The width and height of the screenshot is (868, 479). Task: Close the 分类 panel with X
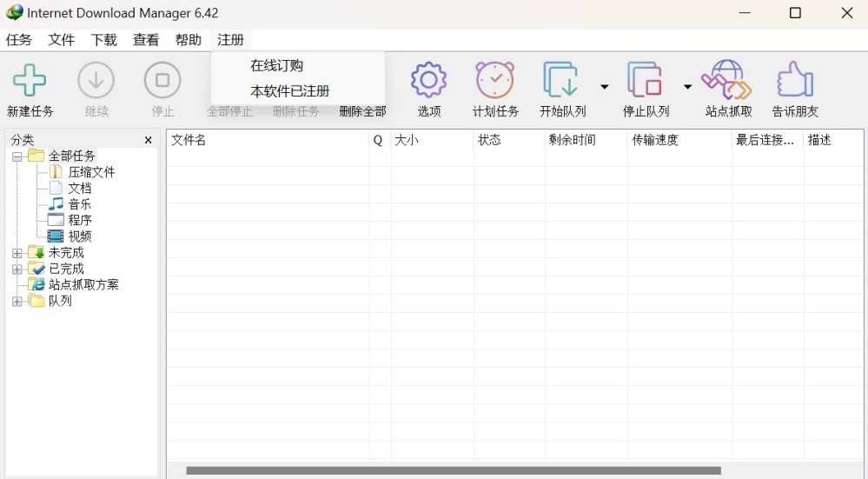[x=148, y=140]
